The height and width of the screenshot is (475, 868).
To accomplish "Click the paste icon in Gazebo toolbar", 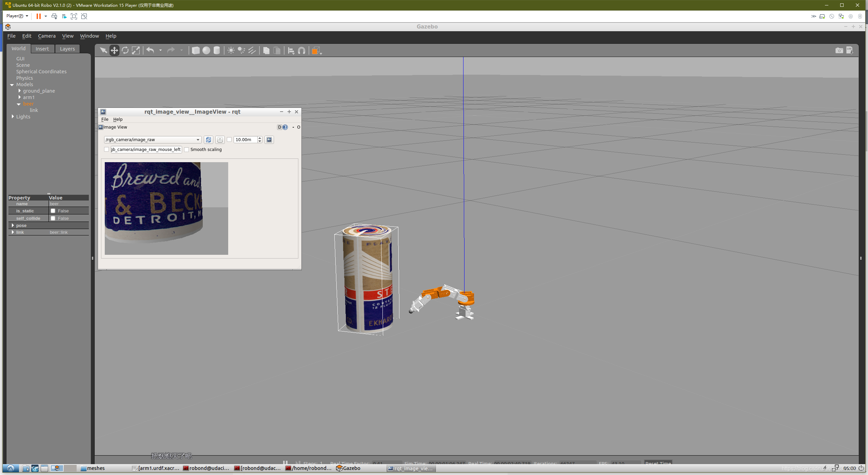I will (x=277, y=51).
